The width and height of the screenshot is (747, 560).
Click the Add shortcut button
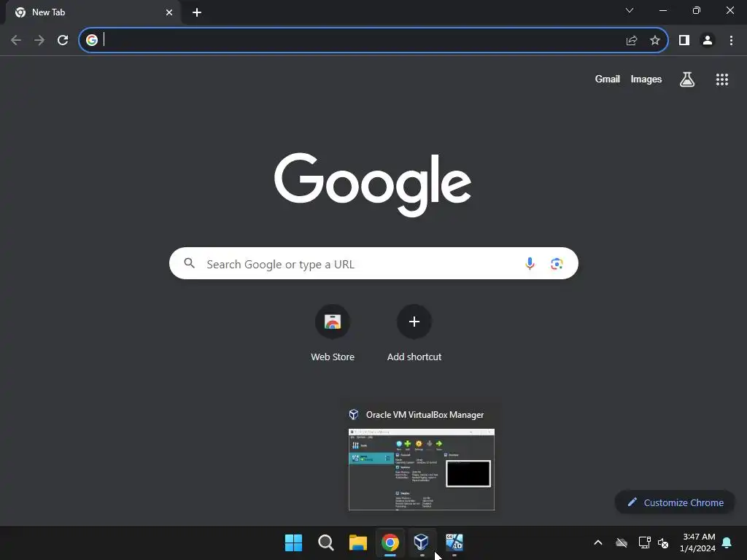click(x=414, y=333)
